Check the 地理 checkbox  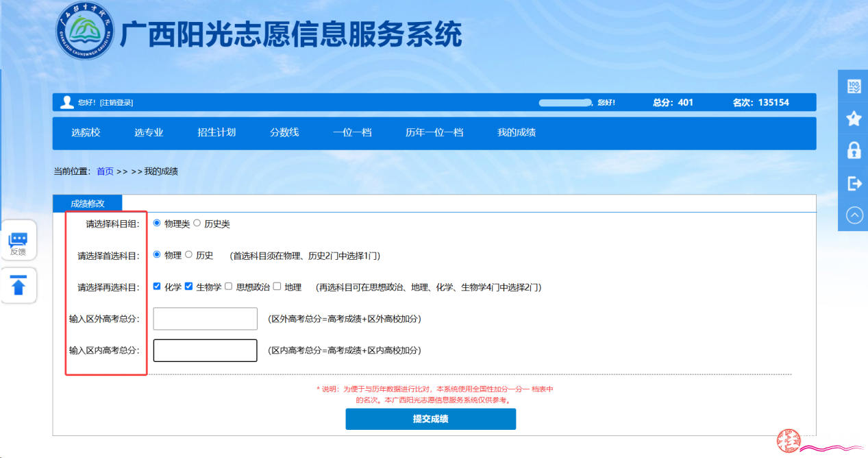277,287
